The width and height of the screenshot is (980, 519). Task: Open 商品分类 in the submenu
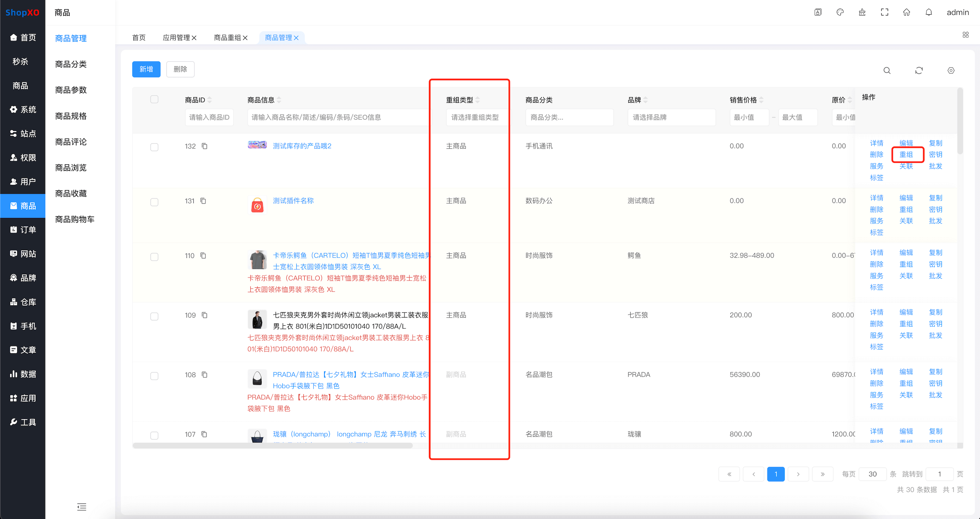(71, 64)
